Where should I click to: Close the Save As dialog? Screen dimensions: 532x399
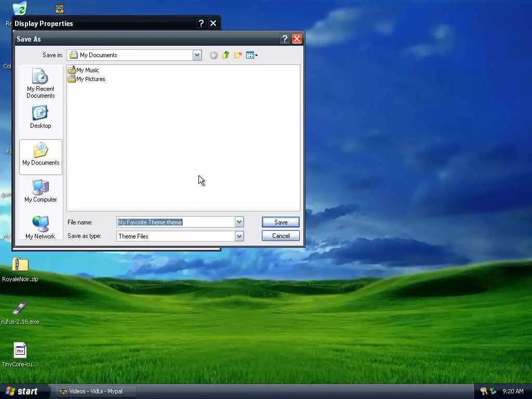(x=297, y=38)
